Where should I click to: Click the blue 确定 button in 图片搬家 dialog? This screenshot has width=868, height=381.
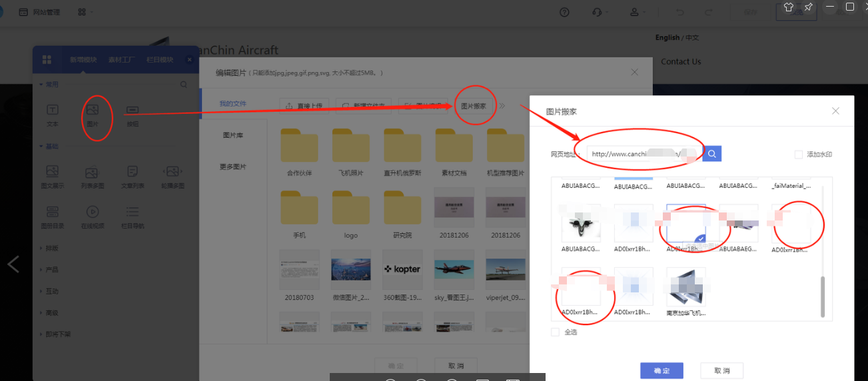[661, 370]
